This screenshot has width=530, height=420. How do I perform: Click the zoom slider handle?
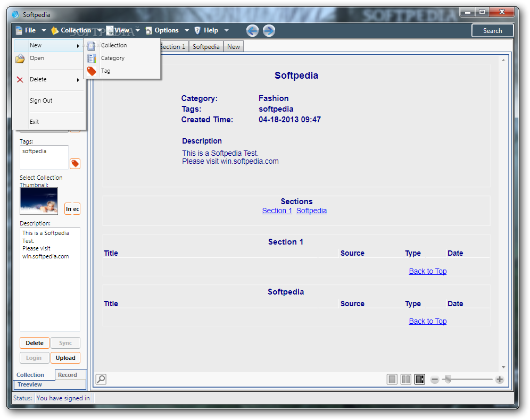click(x=448, y=379)
